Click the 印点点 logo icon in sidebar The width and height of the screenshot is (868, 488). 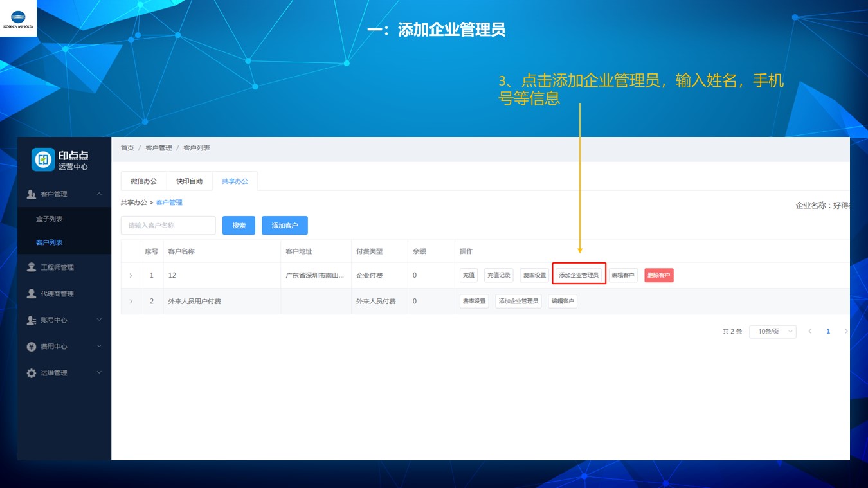pyautogui.click(x=43, y=159)
